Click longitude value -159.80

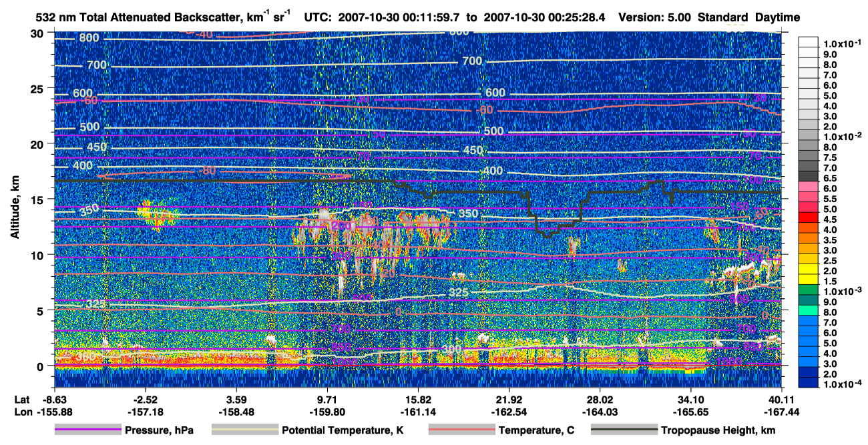point(327,412)
